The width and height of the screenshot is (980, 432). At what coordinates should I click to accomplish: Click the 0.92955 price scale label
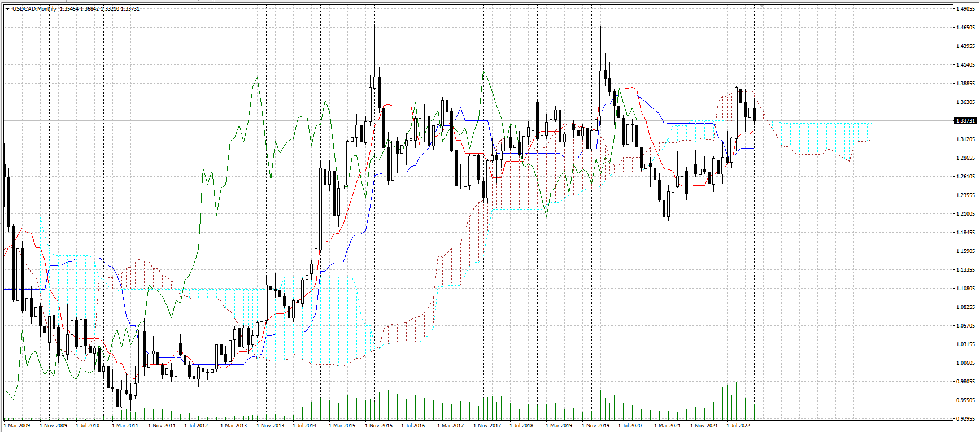[966, 419]
